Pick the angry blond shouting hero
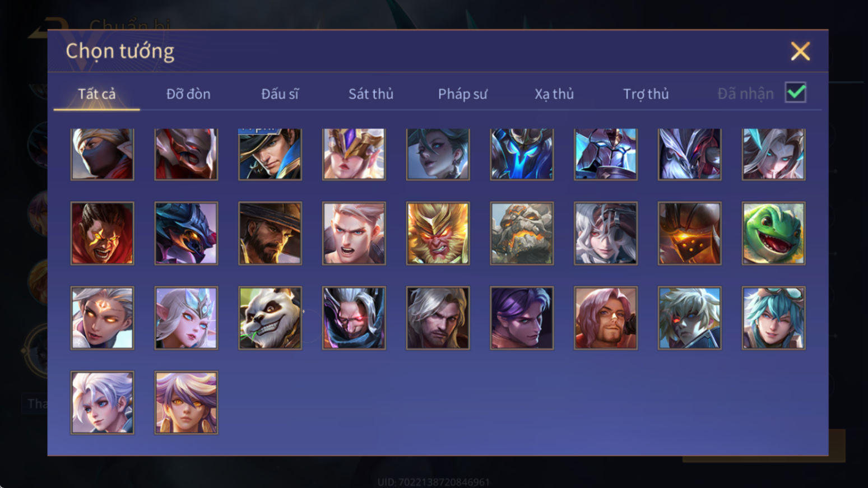868x488 pixels. pyautogui.click(x=354, y=233)
